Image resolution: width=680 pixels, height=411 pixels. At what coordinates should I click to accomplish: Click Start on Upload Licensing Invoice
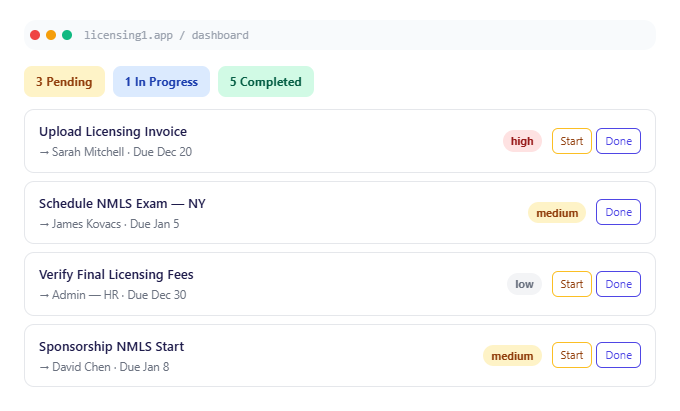point(572,141)
